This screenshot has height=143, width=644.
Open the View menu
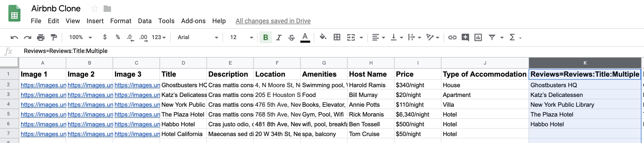pos(73,21)
